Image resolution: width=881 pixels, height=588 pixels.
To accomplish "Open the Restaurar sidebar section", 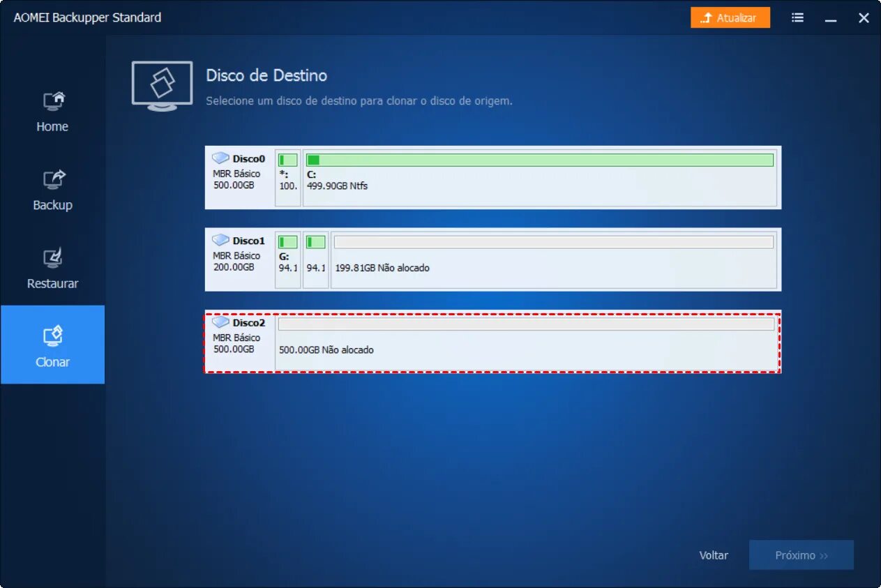I will click(x=52, y=269).
